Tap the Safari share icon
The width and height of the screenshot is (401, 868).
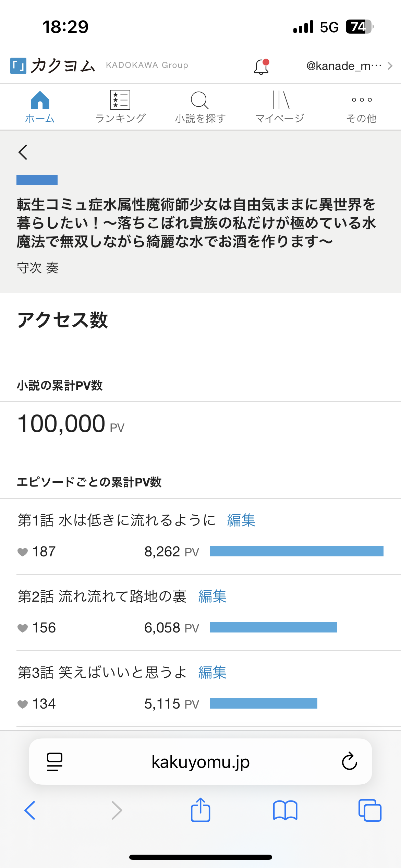tap(200, 810)
